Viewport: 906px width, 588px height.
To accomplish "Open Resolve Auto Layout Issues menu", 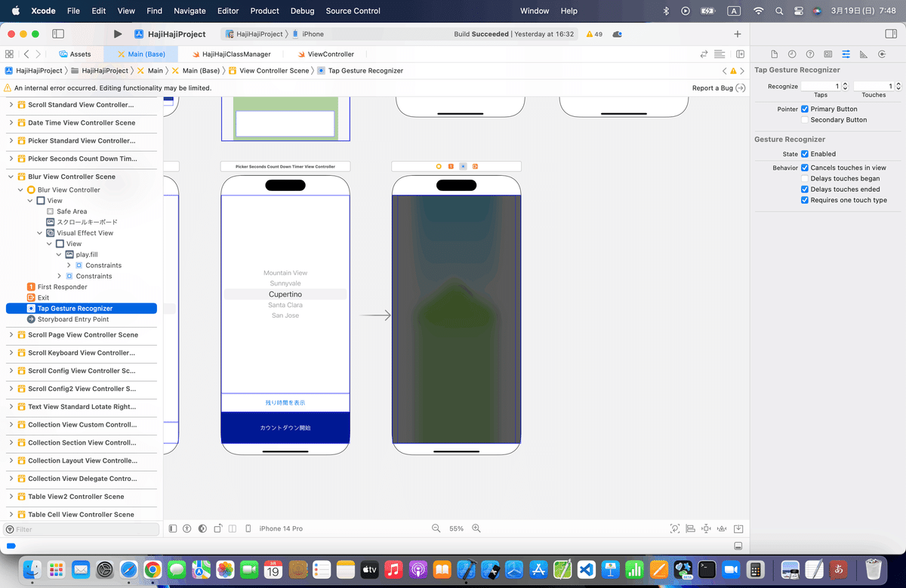I will click(x=721, y=528).
